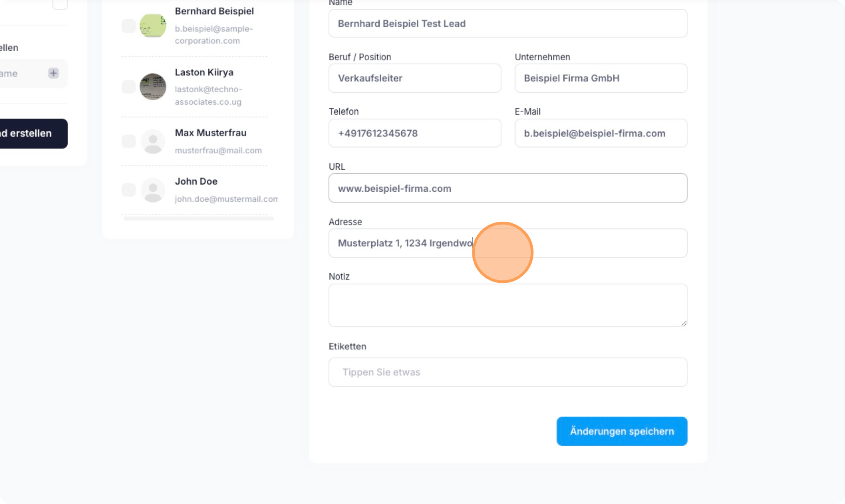Click the Notiz text area
845x504 pixels.
507,305
